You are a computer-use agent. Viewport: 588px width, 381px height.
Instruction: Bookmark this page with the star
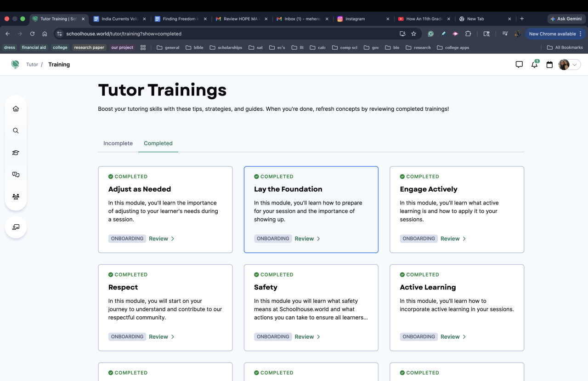point(413,34)
